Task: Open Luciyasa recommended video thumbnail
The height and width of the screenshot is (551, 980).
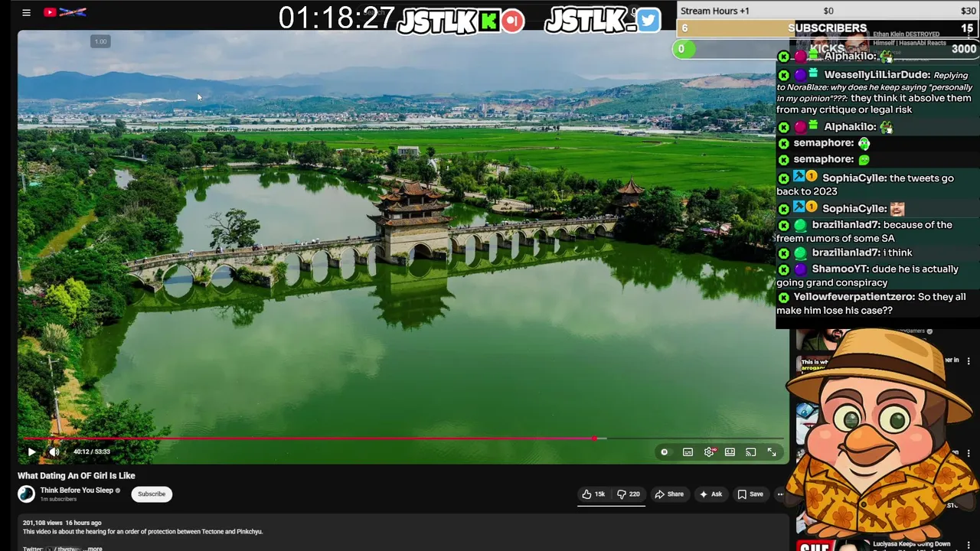Action: (832, 544)
